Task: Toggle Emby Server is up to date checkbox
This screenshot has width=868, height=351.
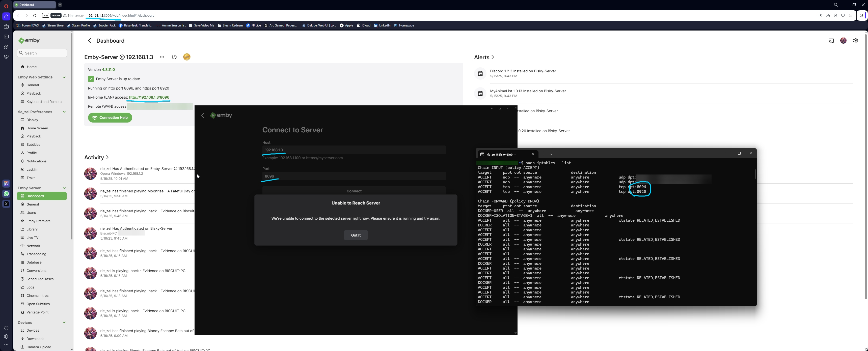Action: tap(91, 79)
